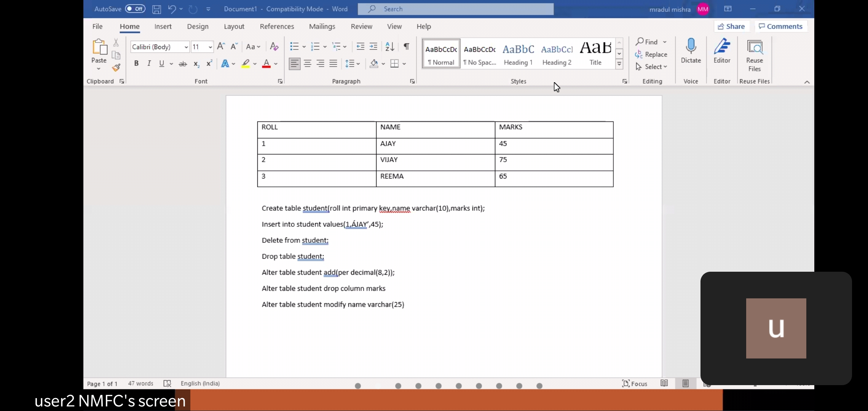Click the Clear All Formatting icon
868x411 pixels.
tap(274, 46)
